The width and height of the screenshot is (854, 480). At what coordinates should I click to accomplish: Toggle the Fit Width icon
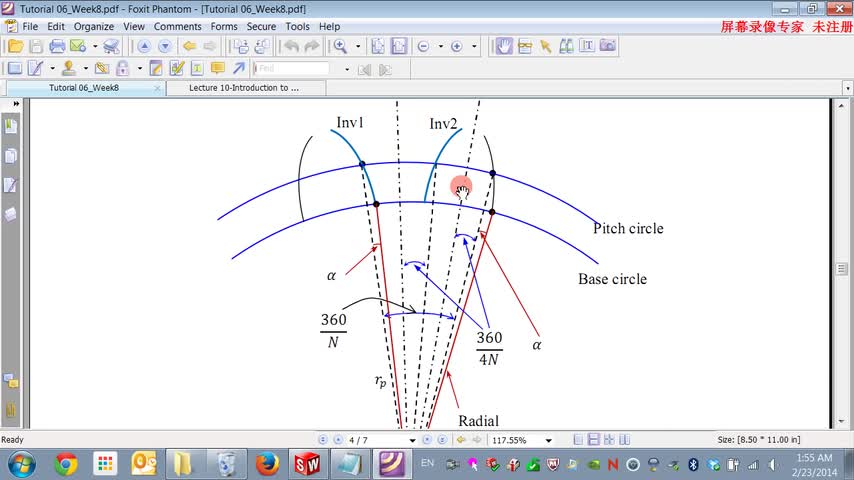399,46
